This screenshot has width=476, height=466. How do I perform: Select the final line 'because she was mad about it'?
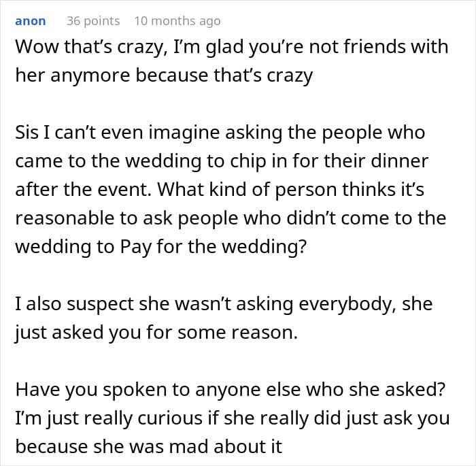[149, 447]
